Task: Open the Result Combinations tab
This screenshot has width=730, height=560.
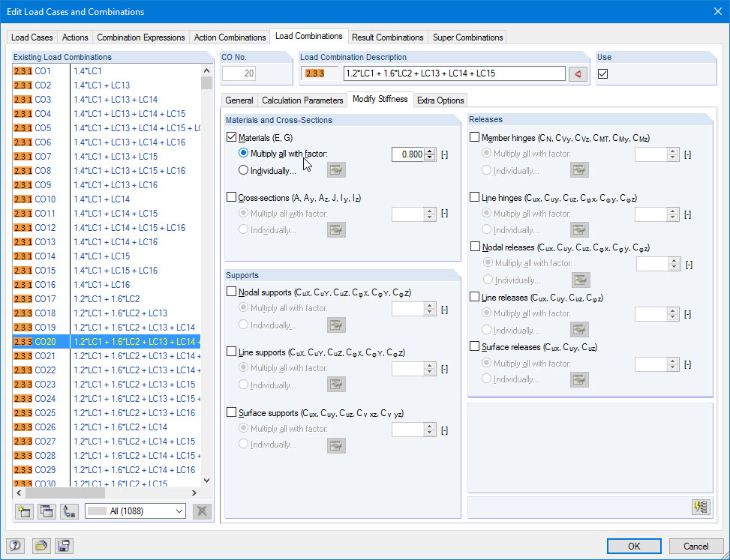Action: pyautogui.click(x=388, y=37)
